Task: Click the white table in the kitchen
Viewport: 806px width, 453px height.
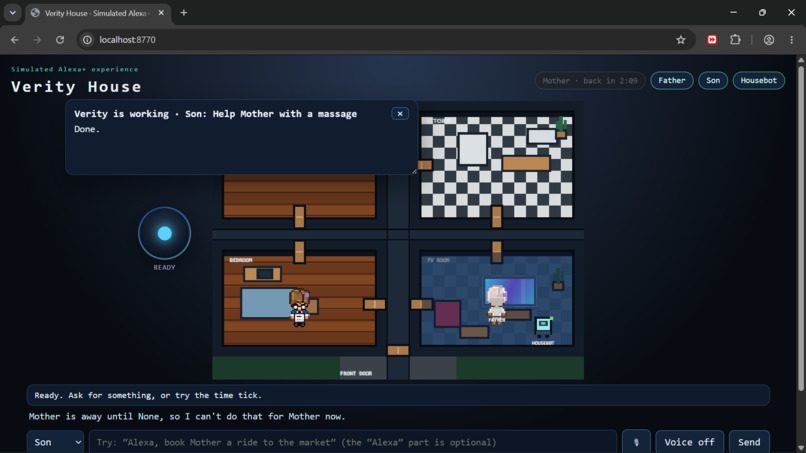Action: click(x=472, y=149)
